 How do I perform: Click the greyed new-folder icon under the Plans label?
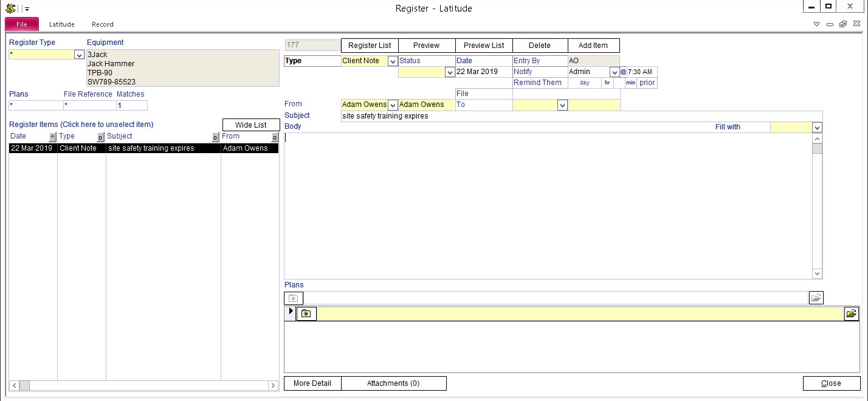[x=293, y=298]
